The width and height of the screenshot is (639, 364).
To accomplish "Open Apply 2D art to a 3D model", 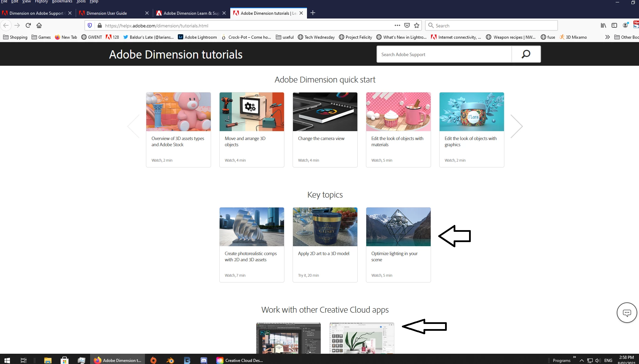I will coord(325,244).
